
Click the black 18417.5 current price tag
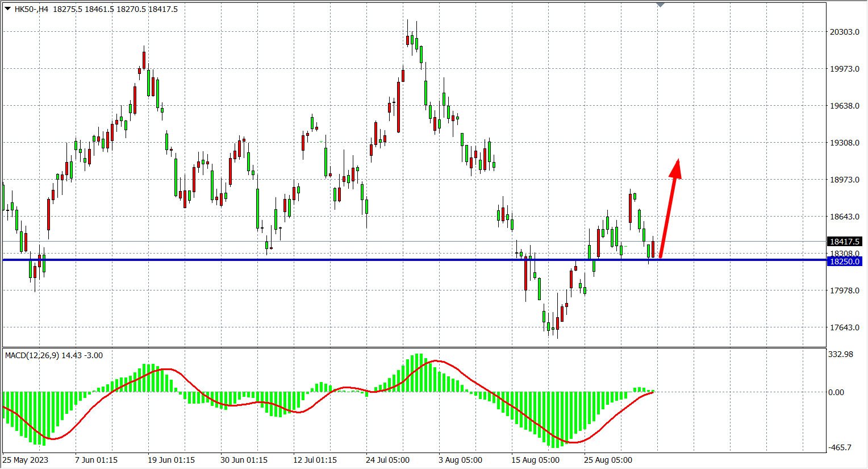pos(844,242)
